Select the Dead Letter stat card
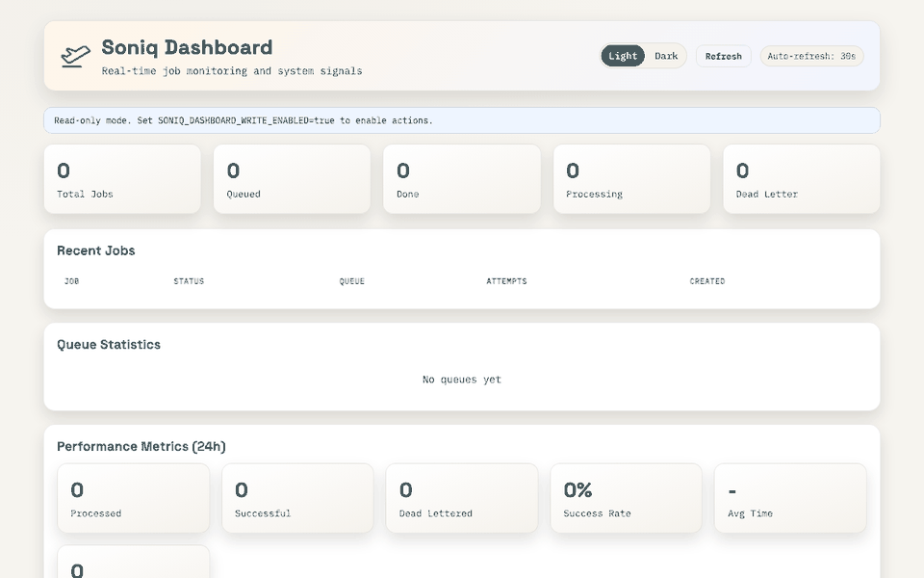The width and height of the screenshot is (924, 578). [802, 179]
